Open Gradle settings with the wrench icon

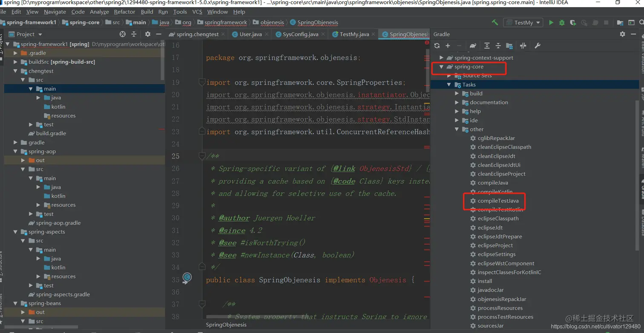[x=537, y=46]
